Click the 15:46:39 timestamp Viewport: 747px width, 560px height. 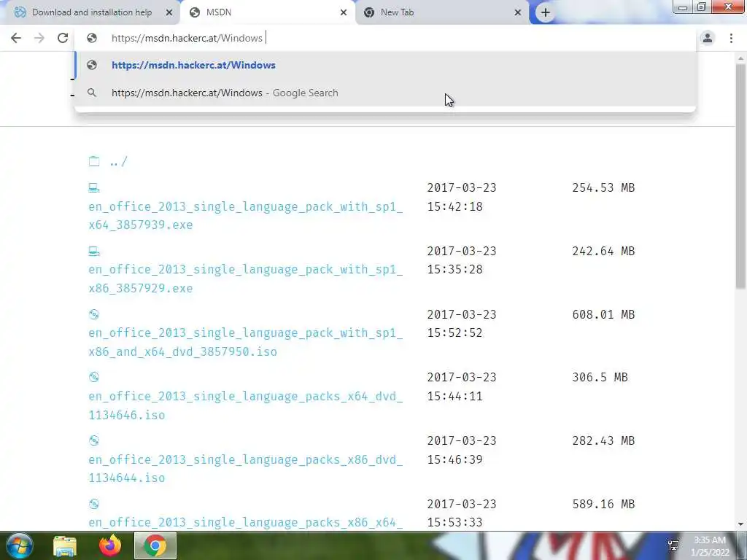click(x=454, y=459)
